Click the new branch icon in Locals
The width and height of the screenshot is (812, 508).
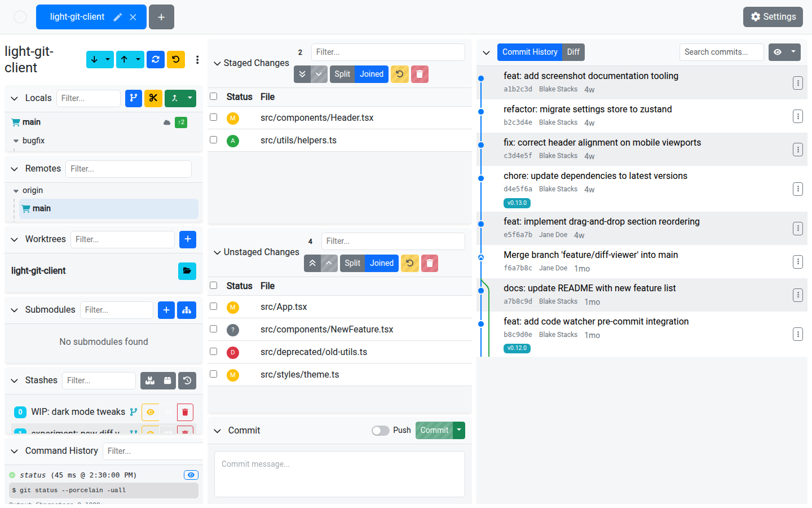pyautogui.click(x=134, y=98)
